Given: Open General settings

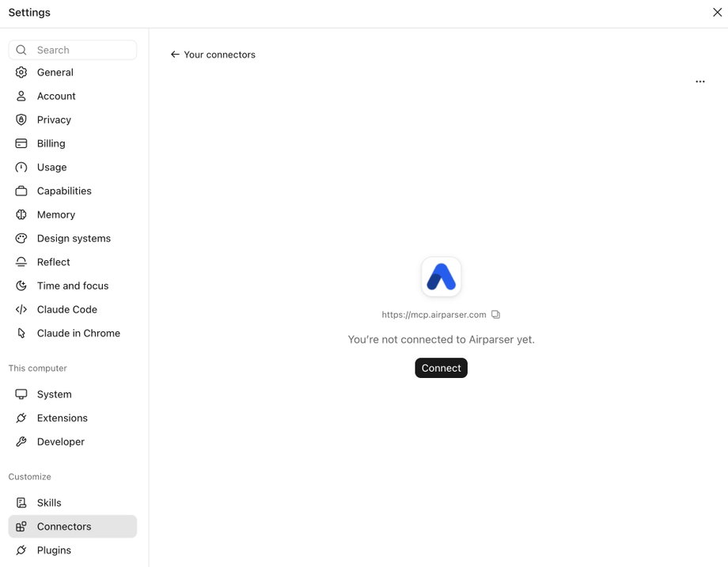Looking at the screenshot, I should coord(73,73).
